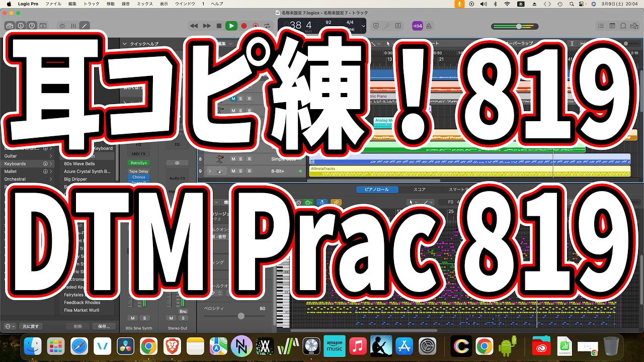Image resolution: width=644 pixels, height=362 pixels.
Task: Open the ウインドウ menu
Action: pos(185,4)
